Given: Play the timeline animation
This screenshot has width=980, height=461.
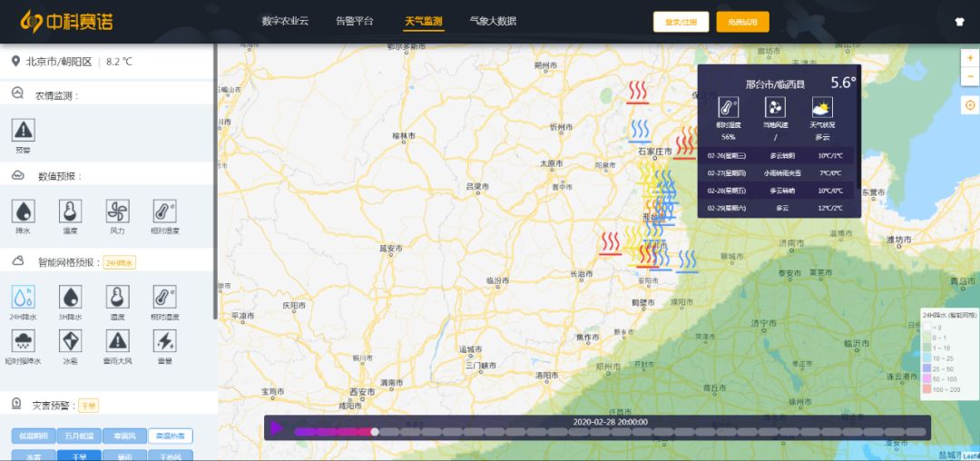Looking at the screenshot, I should (x=277, y=428).
